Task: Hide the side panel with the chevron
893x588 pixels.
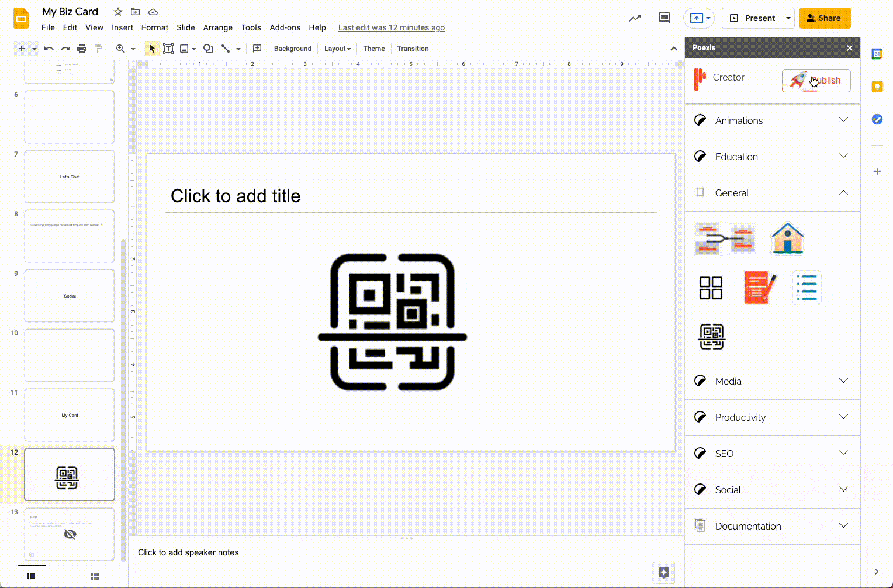Action: pos(877,572)
